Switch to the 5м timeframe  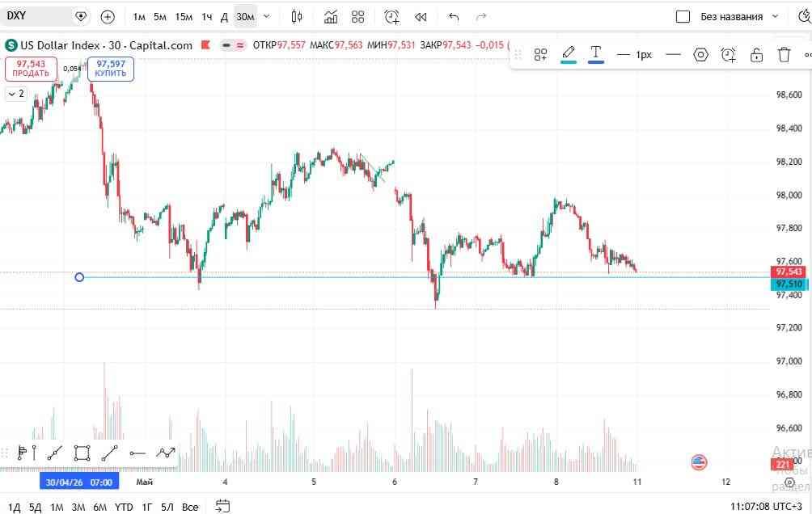160,16
